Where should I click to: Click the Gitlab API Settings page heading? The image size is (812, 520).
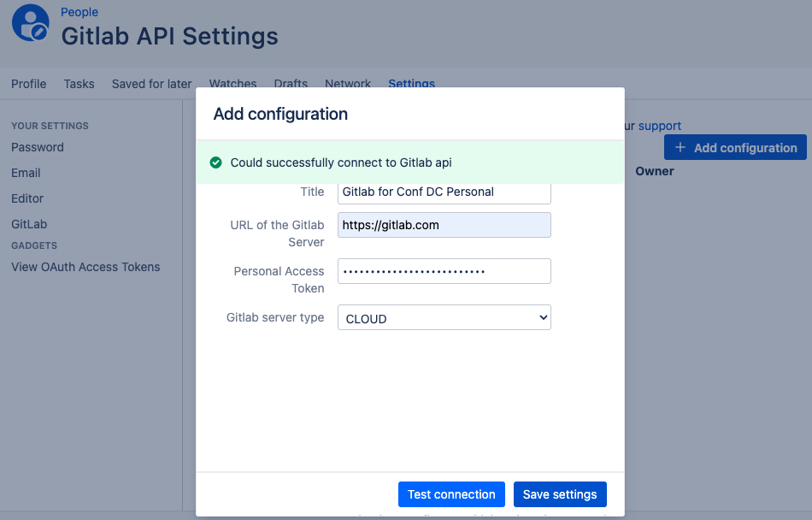pyautogui.click(x=170, y=36)
